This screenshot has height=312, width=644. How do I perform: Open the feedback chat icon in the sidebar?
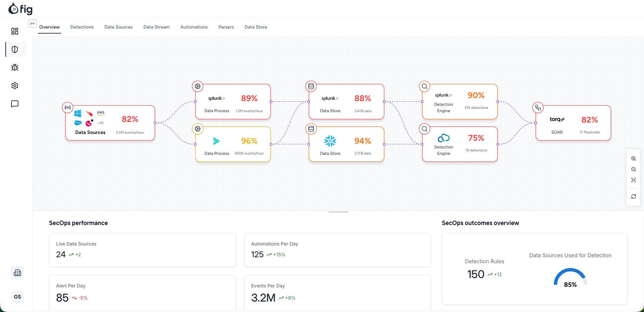tap(14, 104)
